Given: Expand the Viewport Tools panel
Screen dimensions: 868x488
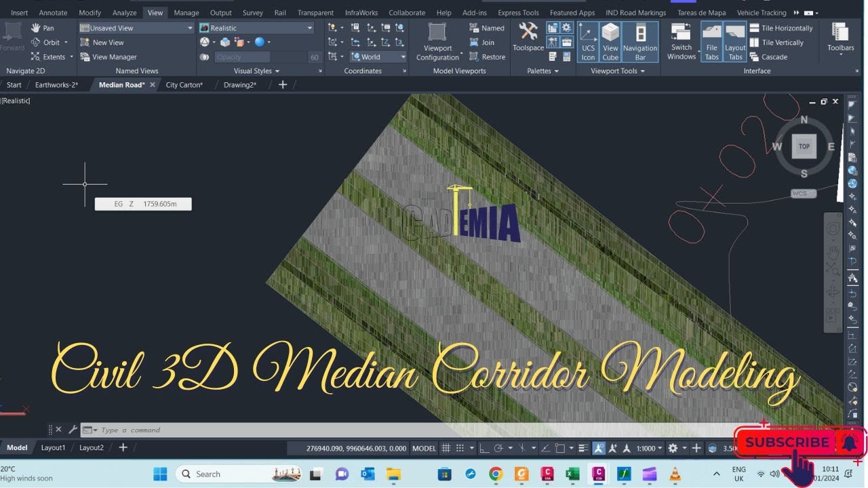Looking at the screenshot, I should [x=618, y=70].
